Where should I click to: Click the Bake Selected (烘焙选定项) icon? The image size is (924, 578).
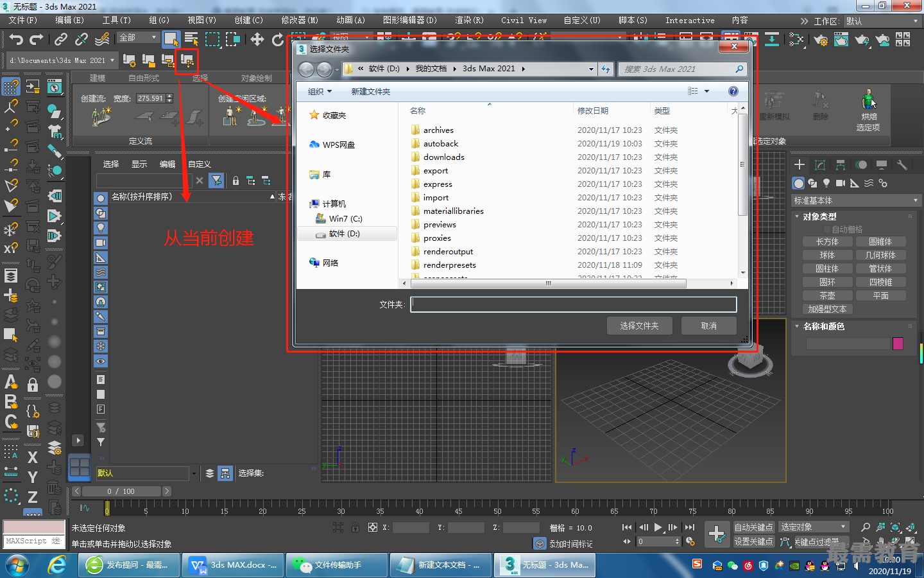coord(868,110)
